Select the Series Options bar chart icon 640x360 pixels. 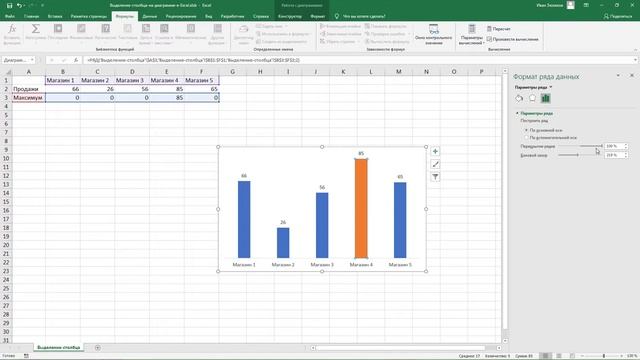point(546,98)
